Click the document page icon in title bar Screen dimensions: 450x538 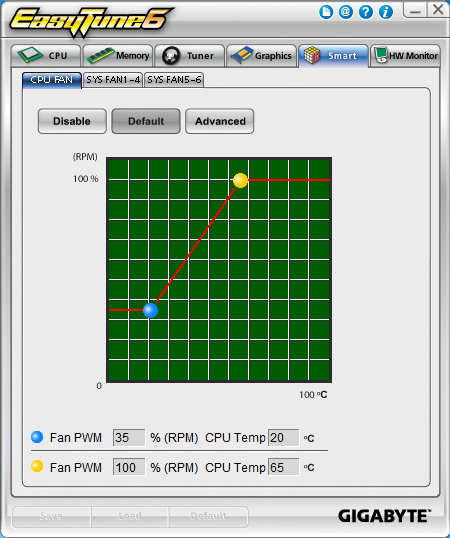click(326, 12)
